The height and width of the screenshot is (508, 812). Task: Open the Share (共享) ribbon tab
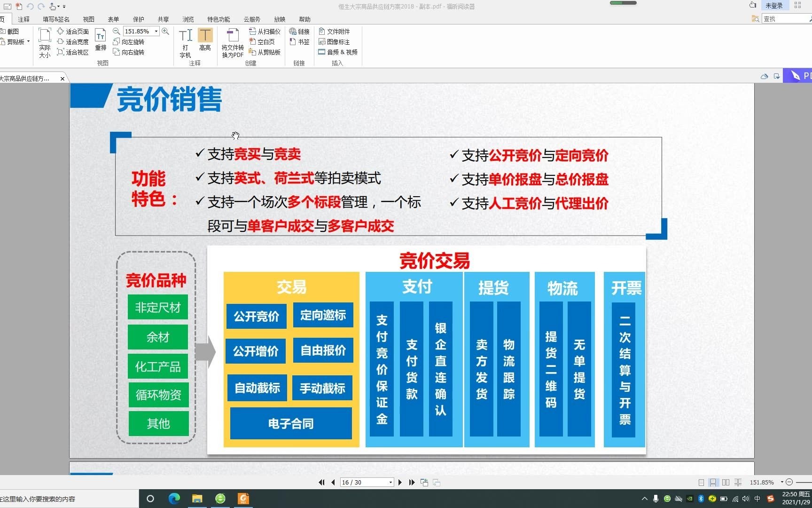(163, 19)
